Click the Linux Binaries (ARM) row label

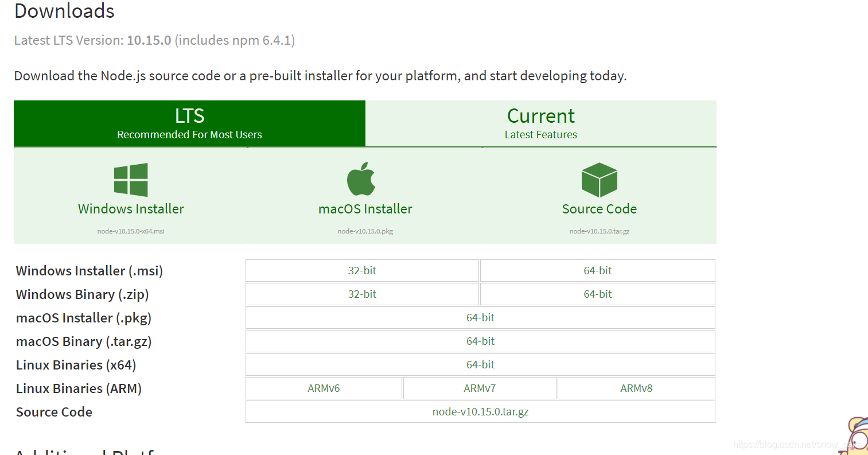click(x=79, y=388)
